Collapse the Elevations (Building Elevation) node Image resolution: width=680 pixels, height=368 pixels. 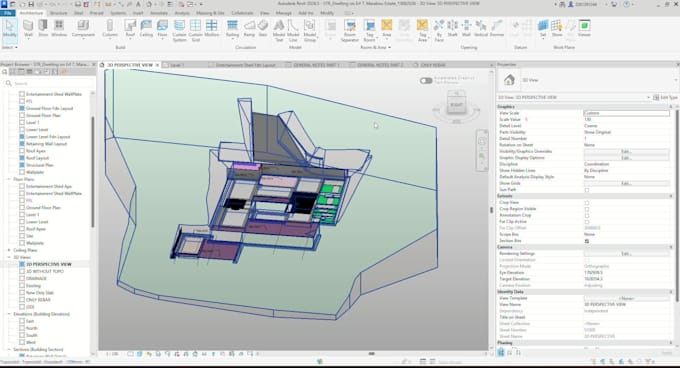click(x=9, y=314)
